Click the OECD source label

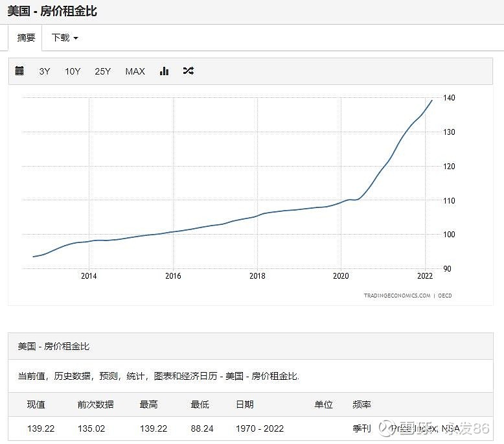point(445,296)
